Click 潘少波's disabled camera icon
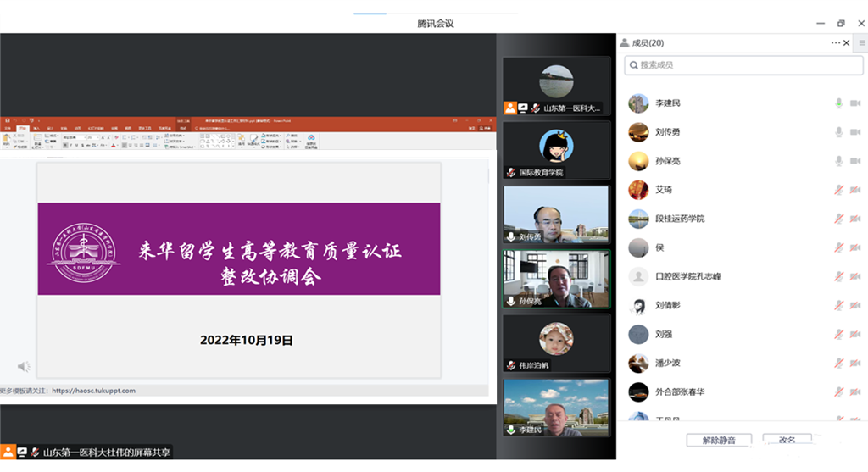 855,363
